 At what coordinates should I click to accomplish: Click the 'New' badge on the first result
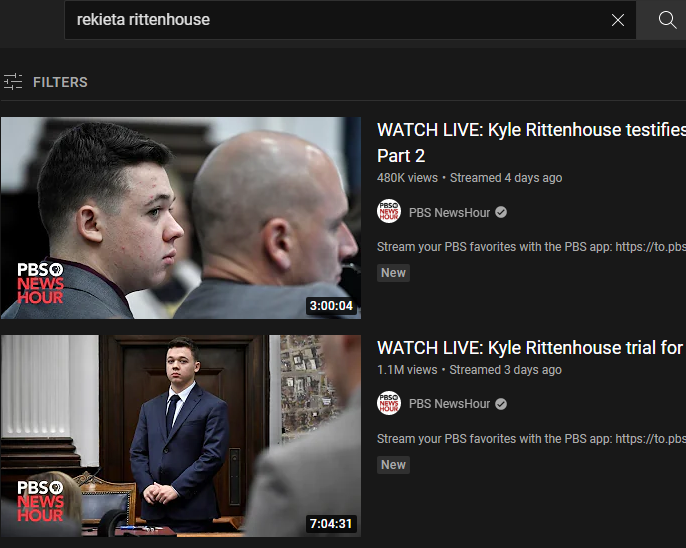pyautogui.click(x=393, y=272)
